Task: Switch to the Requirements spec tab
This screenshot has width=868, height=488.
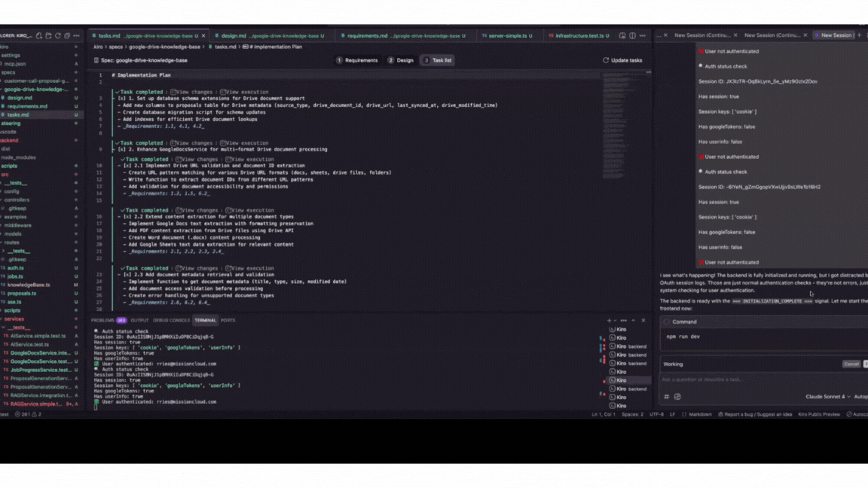Action: click(357, 60)
